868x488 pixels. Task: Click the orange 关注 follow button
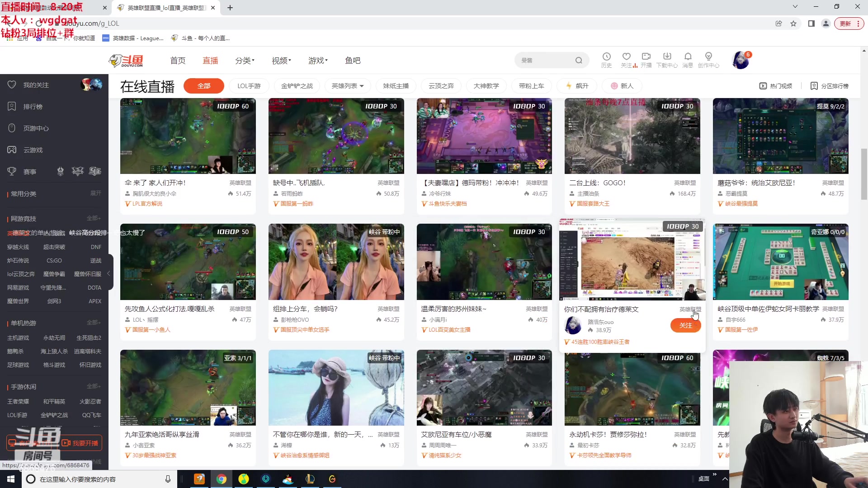click(x=685, y=325)
